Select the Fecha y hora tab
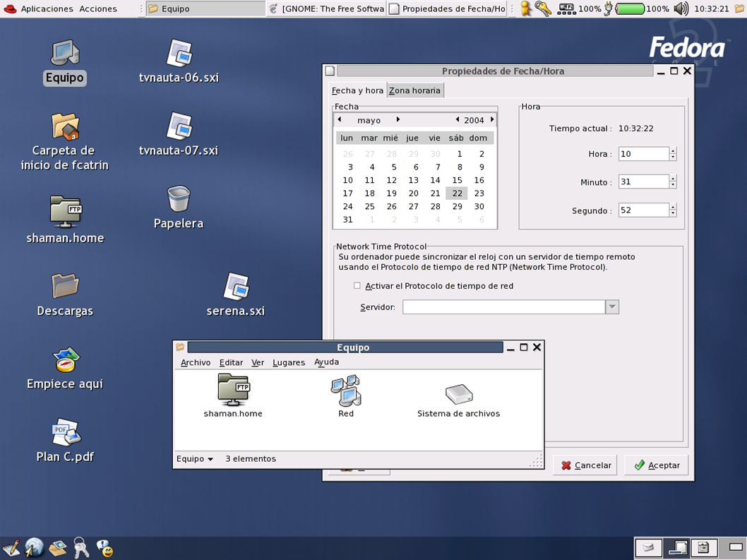 pos(357,90)
